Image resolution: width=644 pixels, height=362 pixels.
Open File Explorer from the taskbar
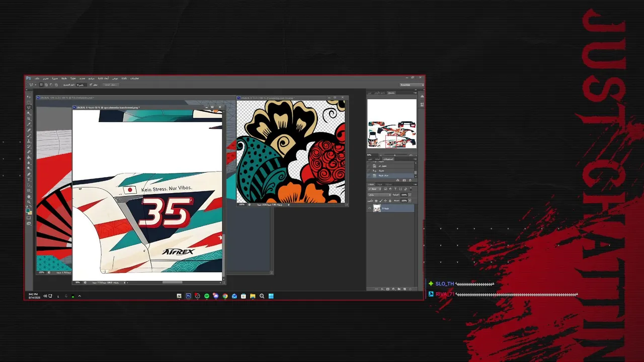(x=253, y=296)
